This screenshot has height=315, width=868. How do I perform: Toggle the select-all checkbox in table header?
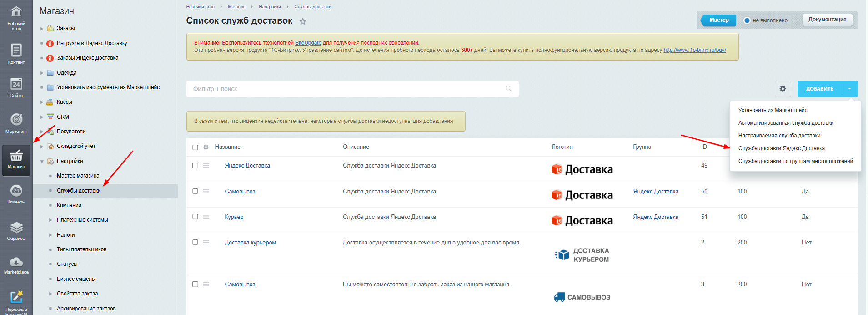point(195,147)
